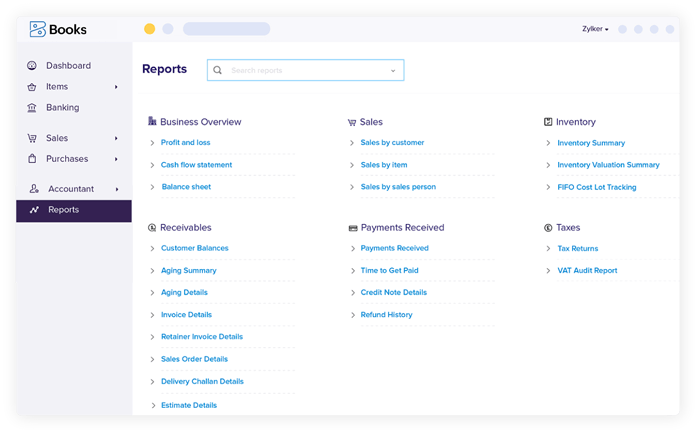Click the Accountant person icon

34,189
